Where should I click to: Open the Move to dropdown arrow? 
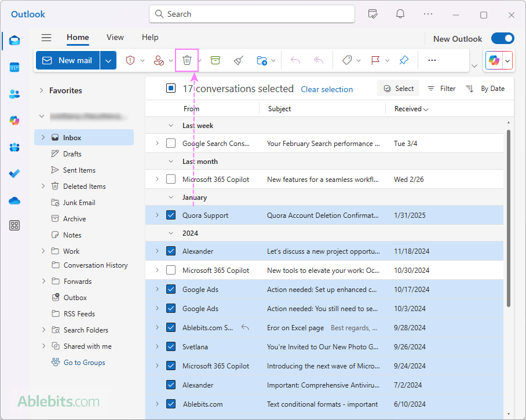pos(273,61)
